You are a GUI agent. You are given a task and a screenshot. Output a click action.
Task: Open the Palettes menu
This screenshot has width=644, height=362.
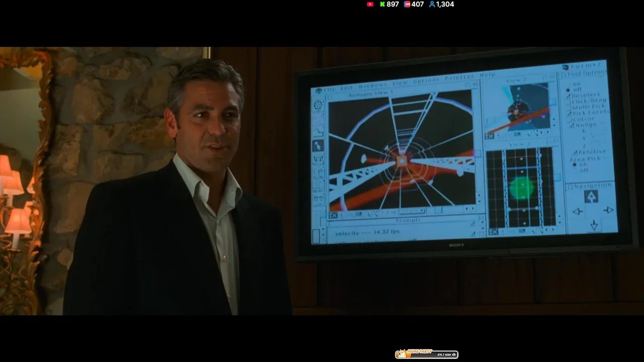[x=459, y=77]
